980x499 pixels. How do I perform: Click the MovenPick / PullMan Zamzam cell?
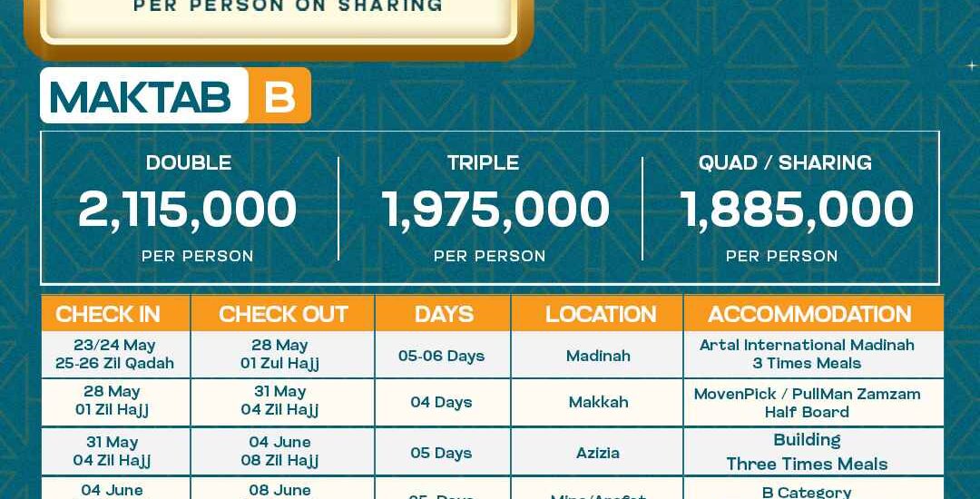click(x=807, y=403)
